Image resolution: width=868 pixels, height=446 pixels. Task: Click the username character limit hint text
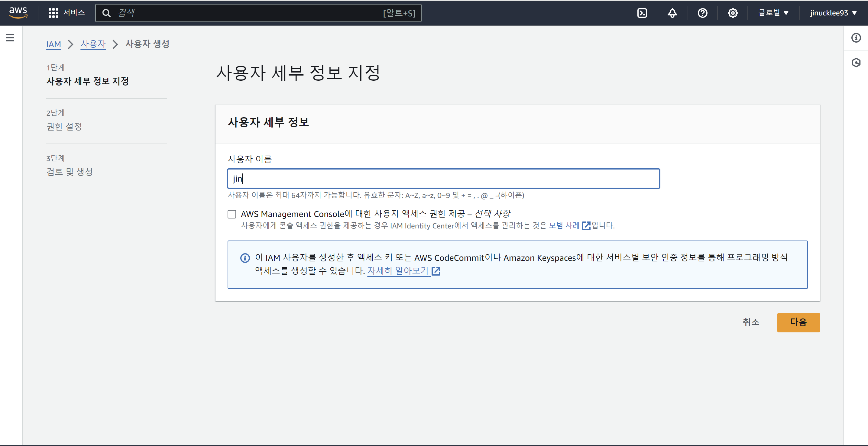(x=376, y=196)
